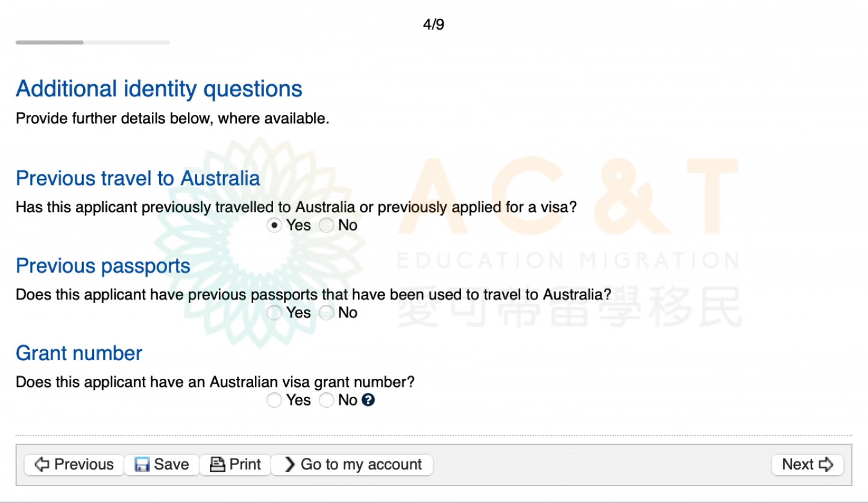Screen dimensions: 868x503
Task: Click the chevron icon before Go to my account
Action: [x=290, y=464]
